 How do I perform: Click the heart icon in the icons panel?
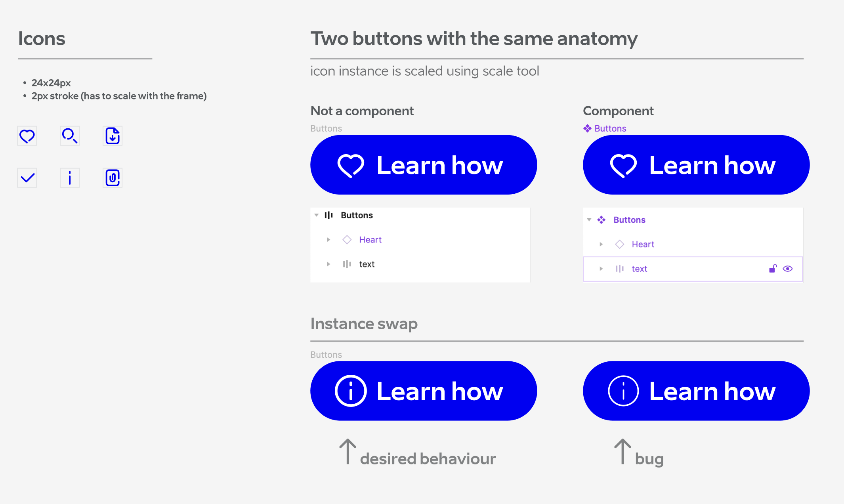27,135
